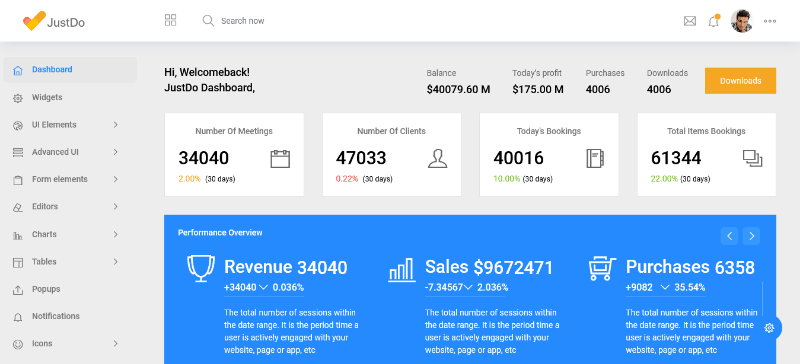Open the mail envelope icon
The image size is (800, 364).
point(689,21)
